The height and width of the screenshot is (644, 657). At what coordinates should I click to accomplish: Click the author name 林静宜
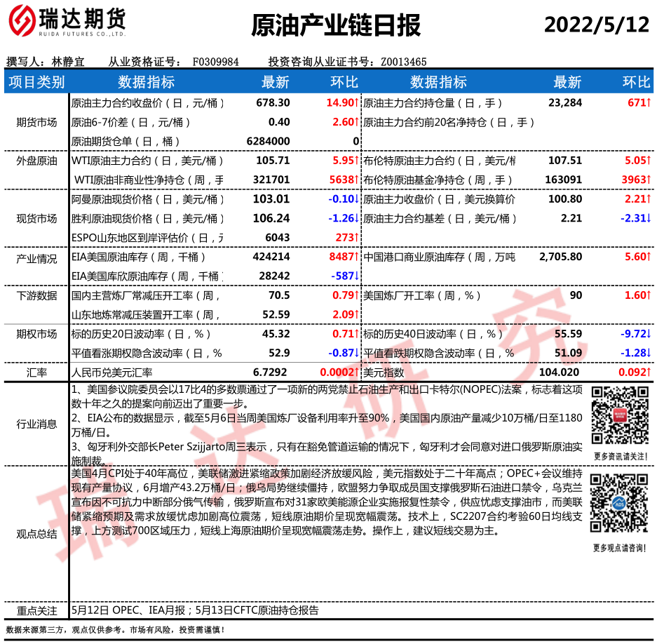pos(68,62)
